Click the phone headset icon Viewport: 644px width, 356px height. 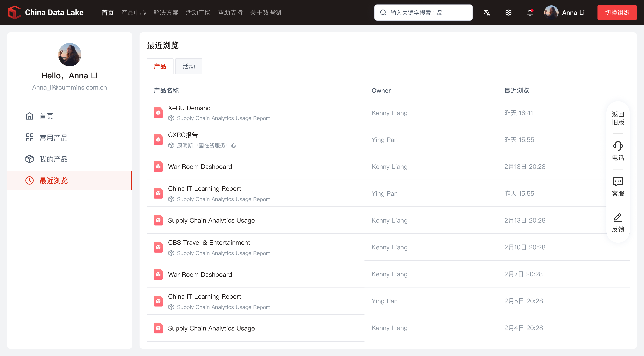click(x=618, y=146)
